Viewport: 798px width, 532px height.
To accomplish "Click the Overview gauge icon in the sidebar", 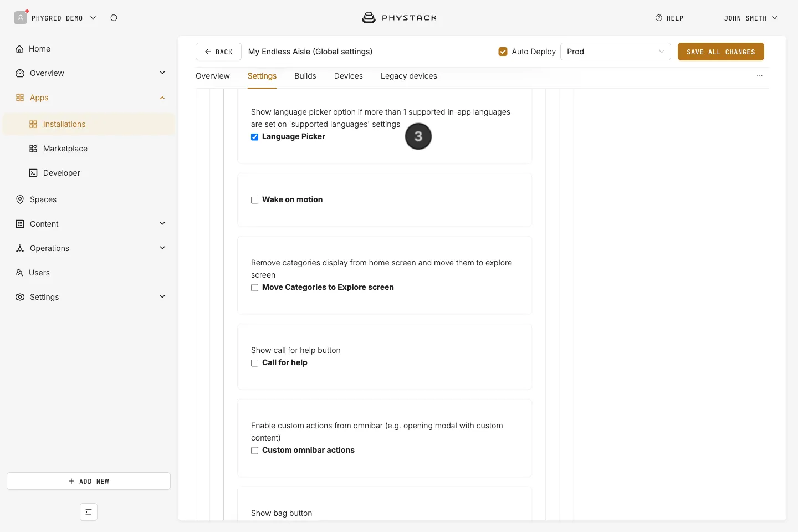I will coord(20,73).
